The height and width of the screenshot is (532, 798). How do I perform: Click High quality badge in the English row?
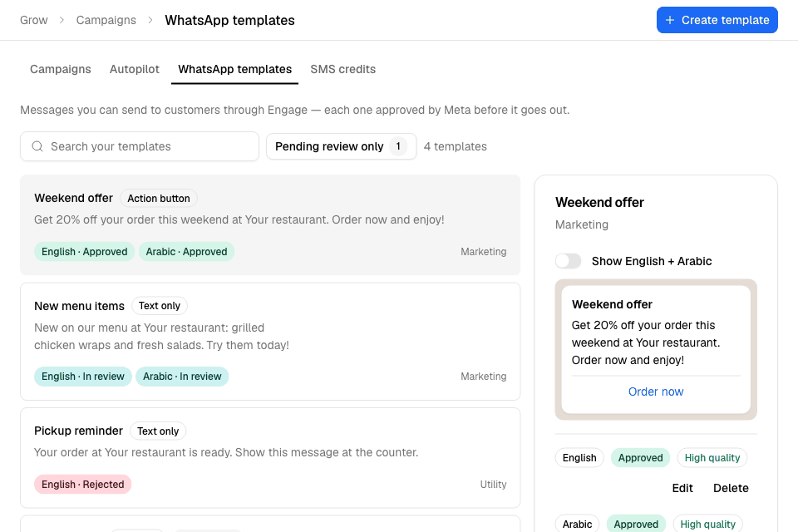point(712,458)
